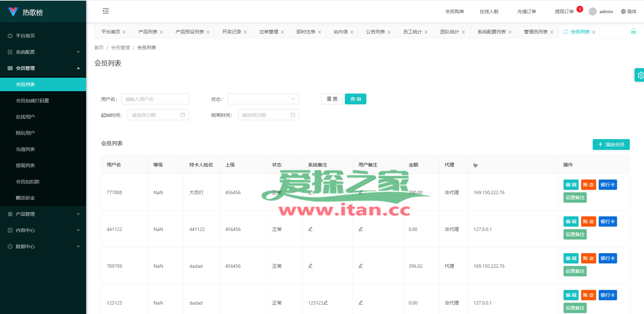Edit user remark pencil for user 441122
Screen dimensions: 644x314
click(361, 229)
